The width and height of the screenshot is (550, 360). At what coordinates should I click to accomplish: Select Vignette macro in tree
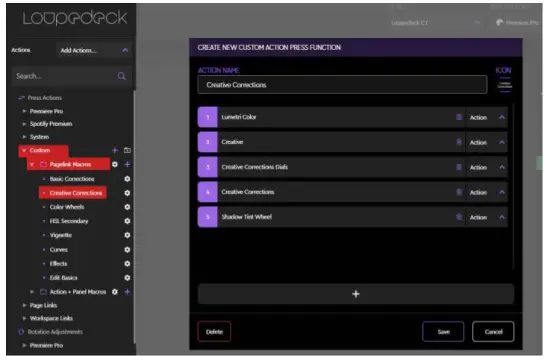[x=61, y=235]
